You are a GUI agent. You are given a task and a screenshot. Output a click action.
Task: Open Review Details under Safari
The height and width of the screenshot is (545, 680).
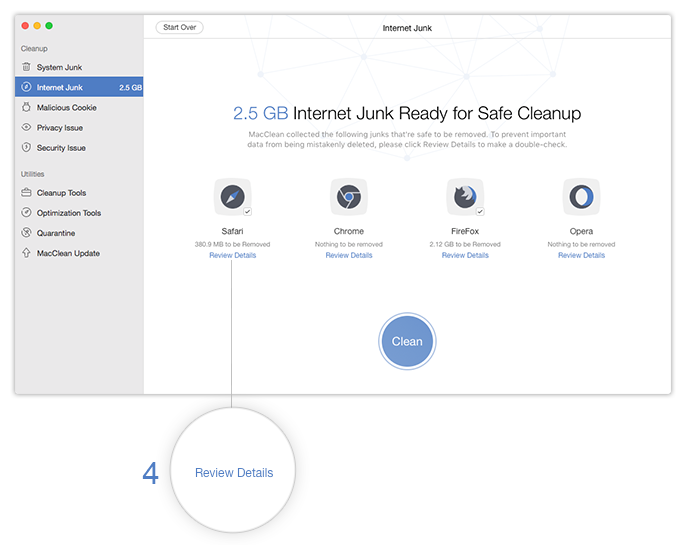(232, 255)
